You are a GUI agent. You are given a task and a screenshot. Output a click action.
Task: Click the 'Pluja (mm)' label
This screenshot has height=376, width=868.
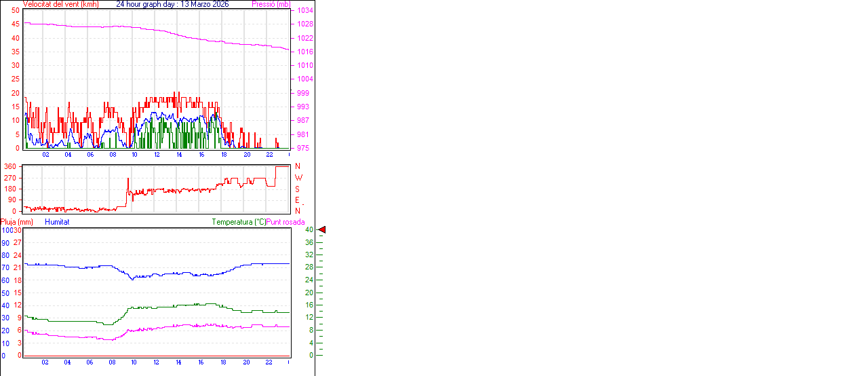(17, 222)
